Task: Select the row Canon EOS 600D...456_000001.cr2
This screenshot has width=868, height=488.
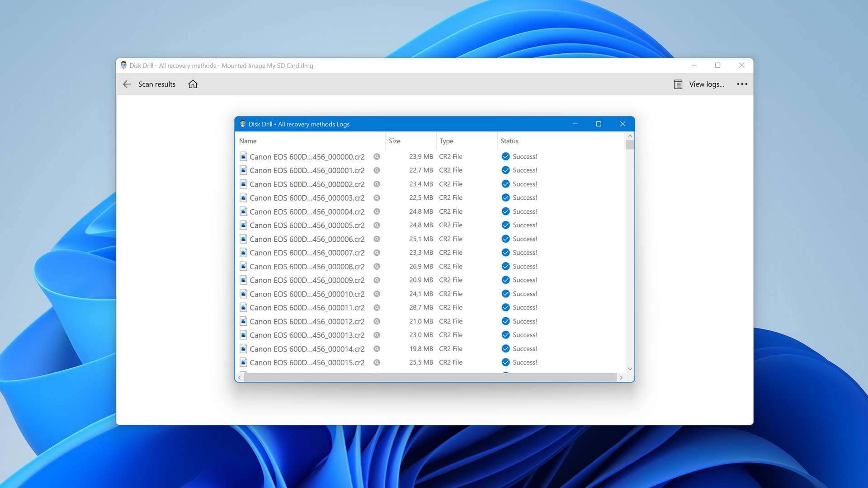Action: tap(430, 170)
